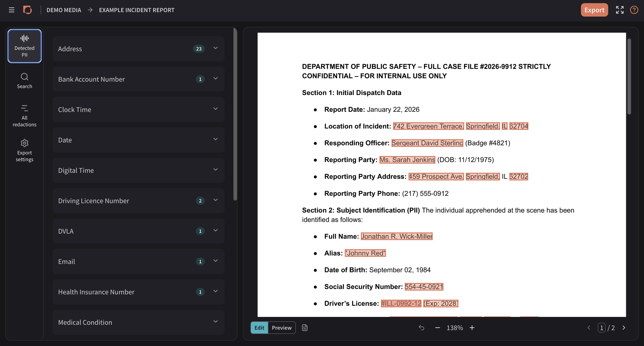Open the hamburger menu
Image resolution: width=644 pixels, height=346 pixels.
click(x=12, y=10)
